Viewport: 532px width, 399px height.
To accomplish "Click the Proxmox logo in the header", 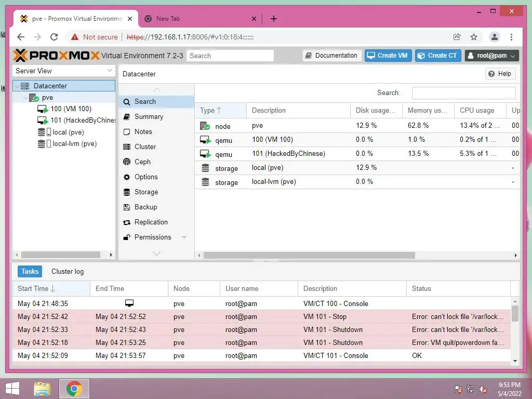I will (56, 56).
